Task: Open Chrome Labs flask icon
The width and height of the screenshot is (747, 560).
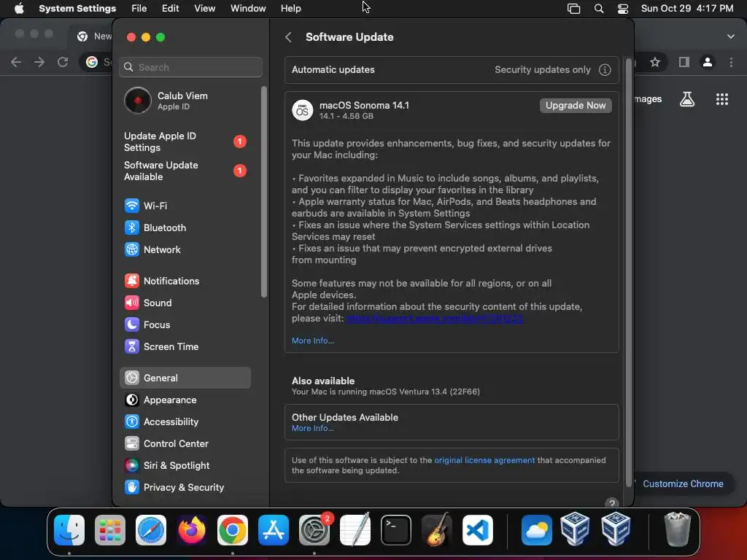Action: 687,99
